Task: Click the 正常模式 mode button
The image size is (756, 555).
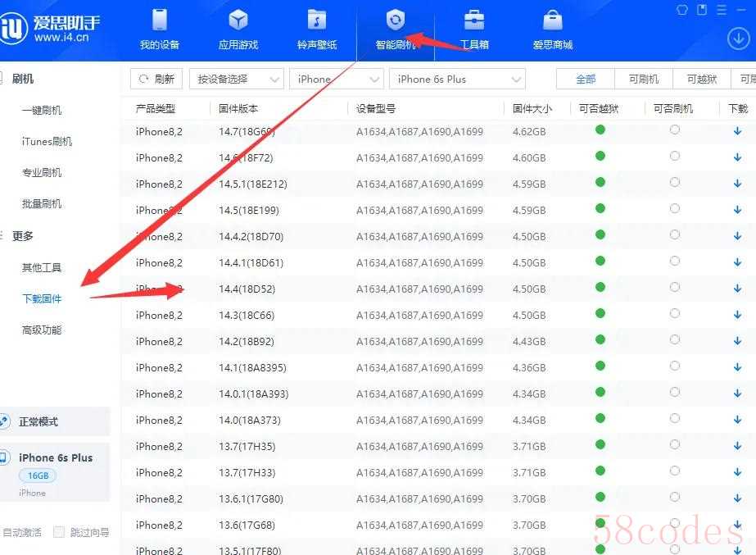Action: coord(55,421)
